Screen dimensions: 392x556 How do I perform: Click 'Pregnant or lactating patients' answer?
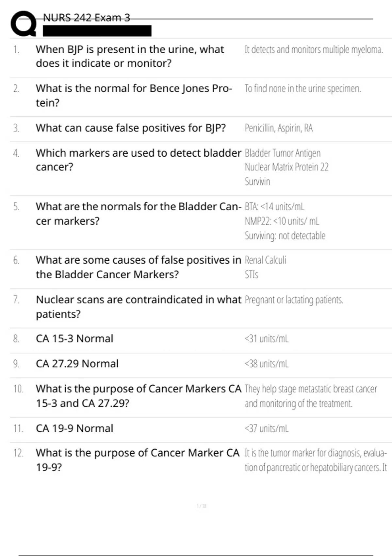coord(294,300)
